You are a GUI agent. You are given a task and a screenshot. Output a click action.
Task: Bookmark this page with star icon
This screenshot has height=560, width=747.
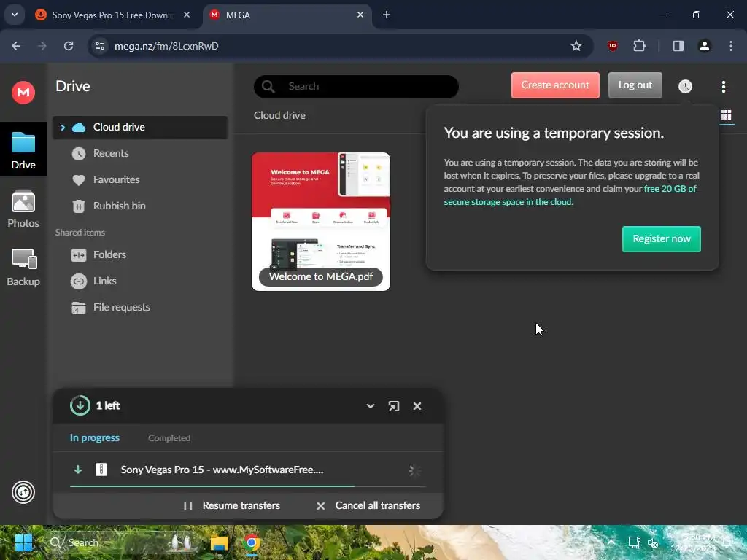coord(576,46)
